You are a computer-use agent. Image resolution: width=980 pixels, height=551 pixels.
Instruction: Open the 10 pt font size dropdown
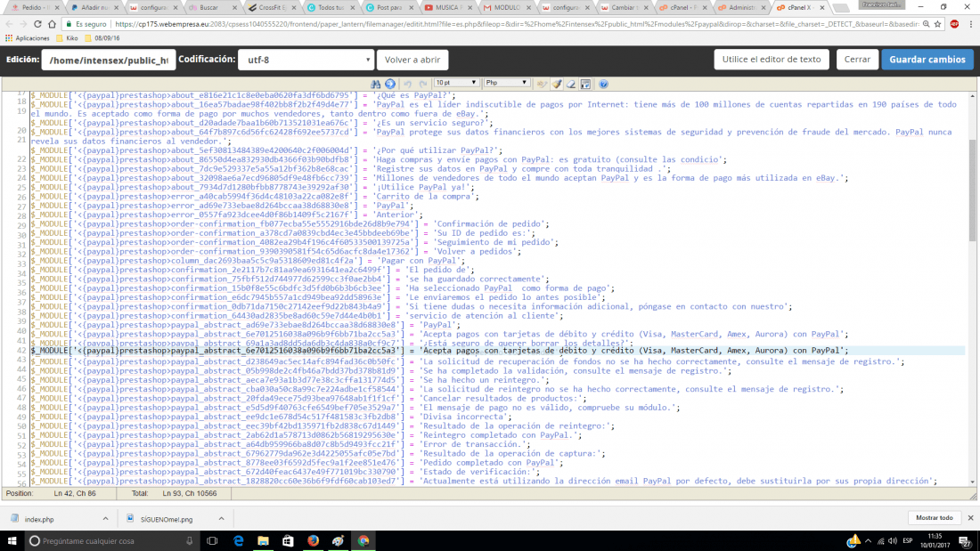click(x=456, y=83)
